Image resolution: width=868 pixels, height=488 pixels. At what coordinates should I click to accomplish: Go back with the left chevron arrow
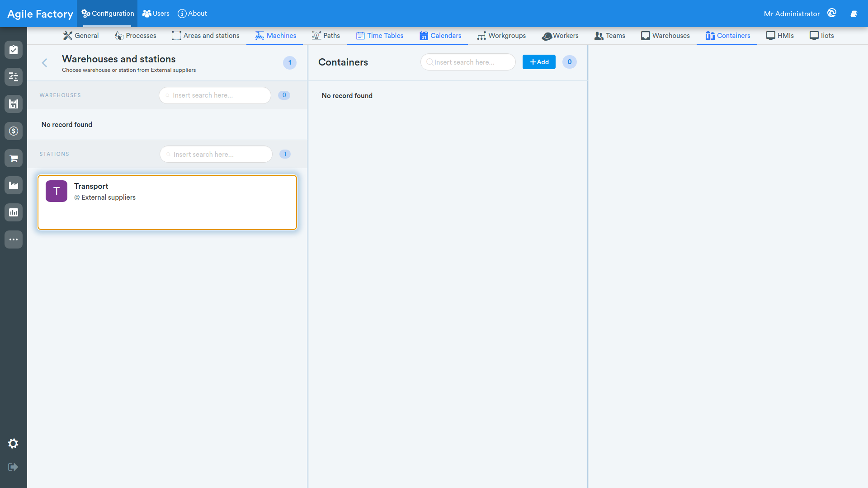pyautogui.click(x=44, y=63)
